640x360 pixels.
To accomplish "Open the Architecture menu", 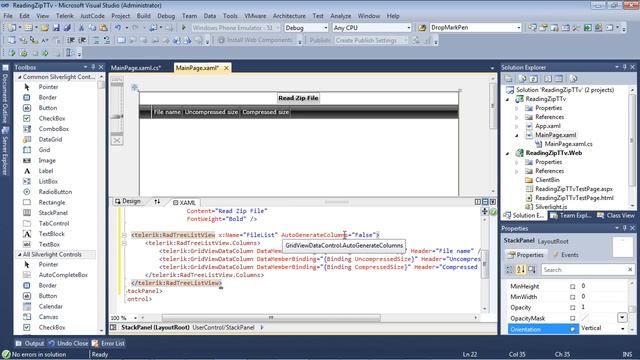I will point(289,16).
